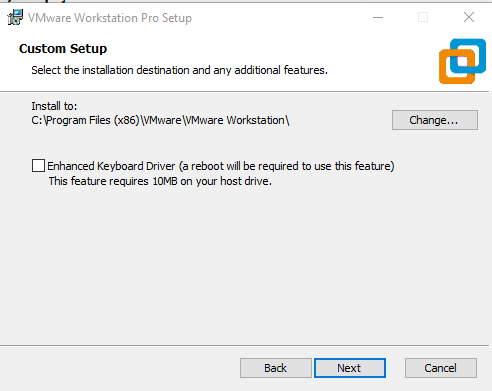Click the "Install to:" label
The image size is (492, 391).
click(x=54, y=106)
